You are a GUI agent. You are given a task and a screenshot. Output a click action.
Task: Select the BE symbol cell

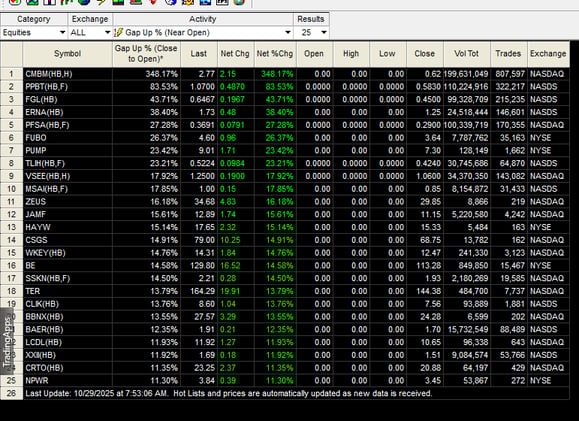pos(68,266)
